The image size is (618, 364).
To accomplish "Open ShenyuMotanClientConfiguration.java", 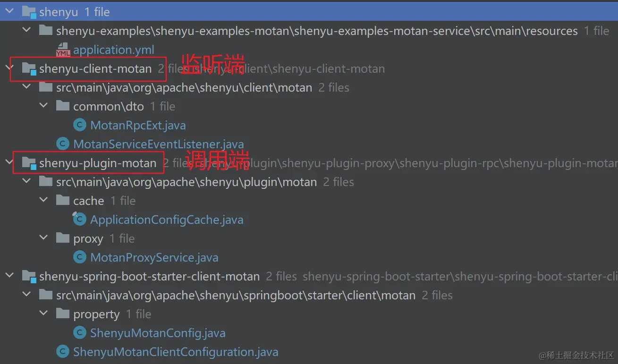I will click(176, 352).
